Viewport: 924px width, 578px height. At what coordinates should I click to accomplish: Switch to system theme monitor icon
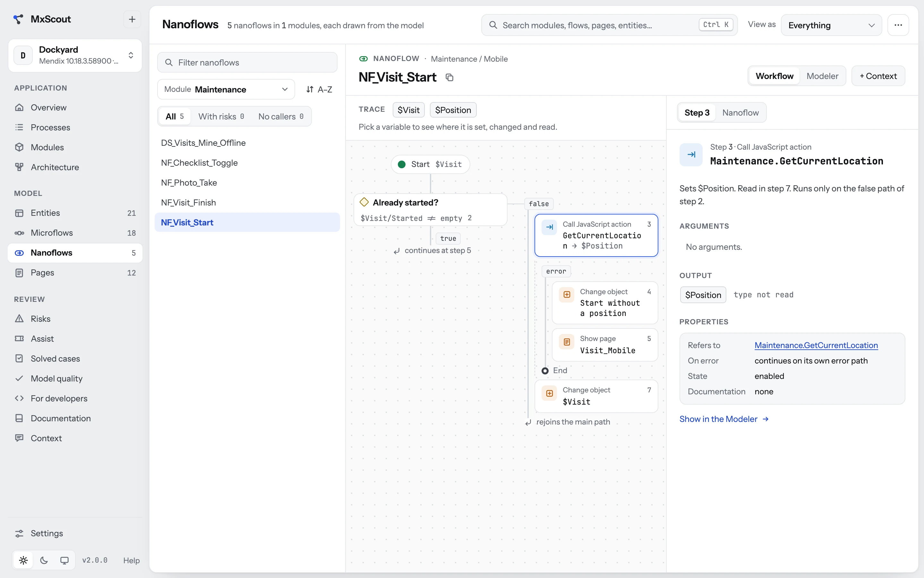(64, 560)
